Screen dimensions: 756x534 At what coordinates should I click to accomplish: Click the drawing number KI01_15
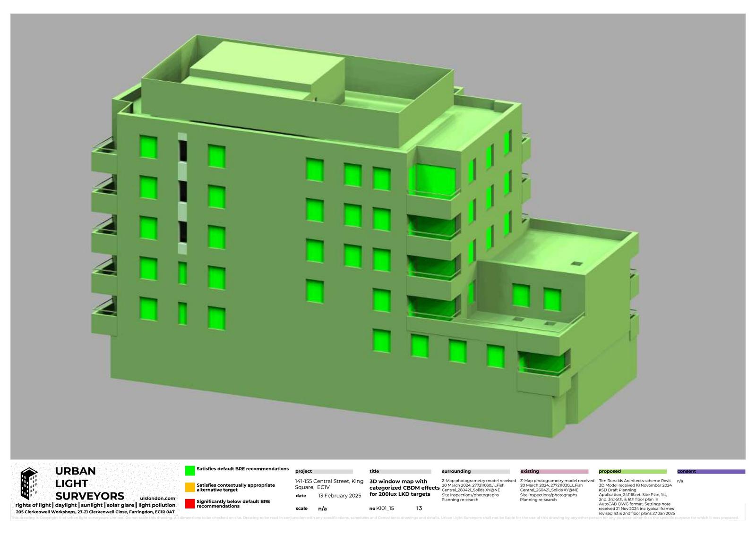[x=382, y=509]
